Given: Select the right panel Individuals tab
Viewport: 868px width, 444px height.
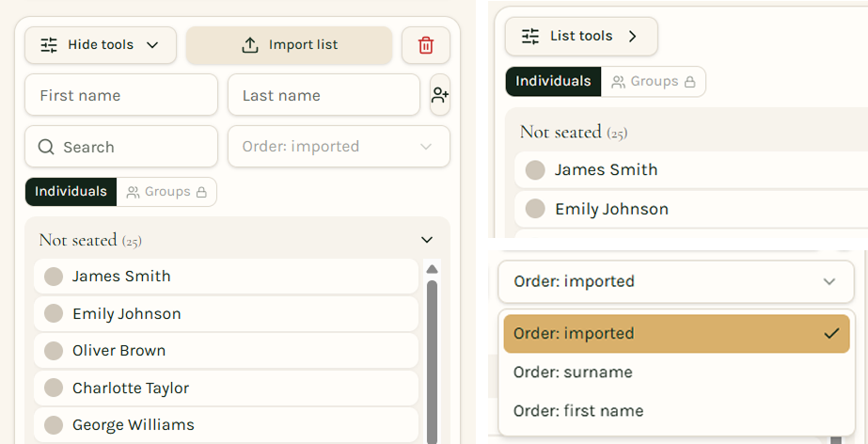Looking at the screenshot, I should 553,82.
